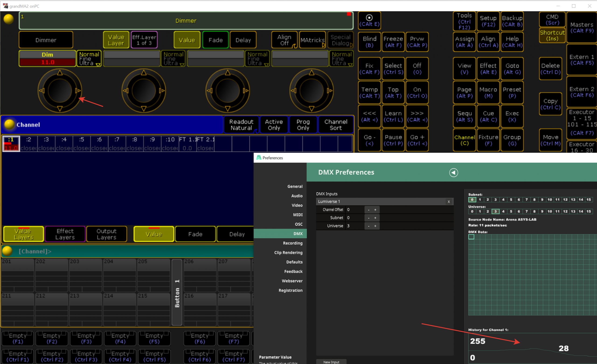Screen dimensions: 597x364
Task: Click left arrow on the Dim encoder
Action: point(42,91)
